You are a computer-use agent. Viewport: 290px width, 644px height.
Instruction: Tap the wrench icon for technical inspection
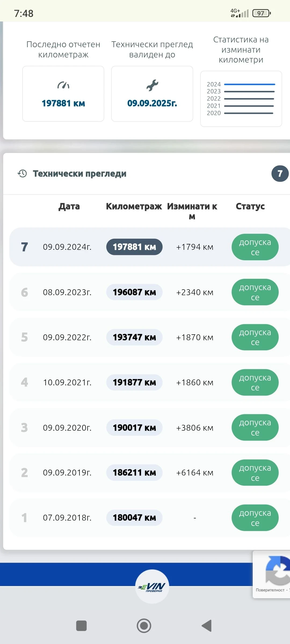(x=152, y=85)
